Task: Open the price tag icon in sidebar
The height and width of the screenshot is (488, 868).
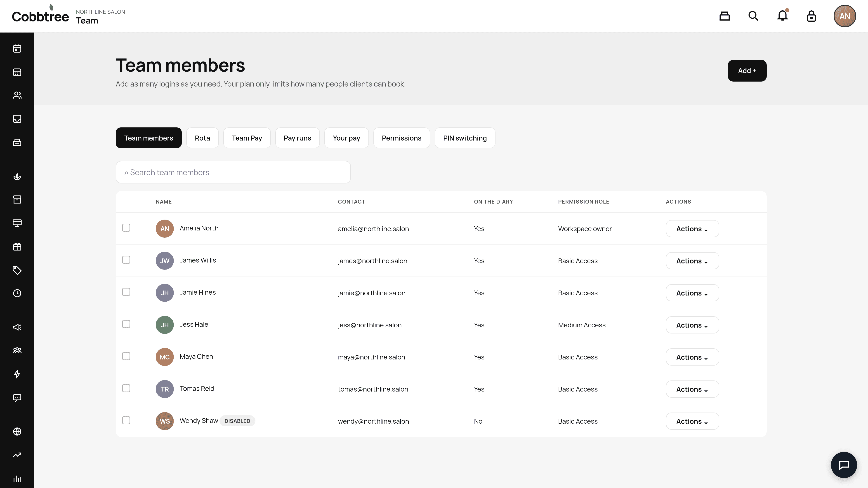Action: pos(17,270)
